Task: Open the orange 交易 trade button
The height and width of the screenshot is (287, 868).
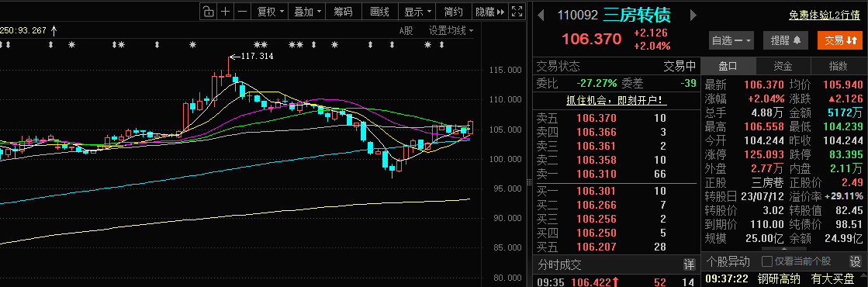Action: click(840, 40)
